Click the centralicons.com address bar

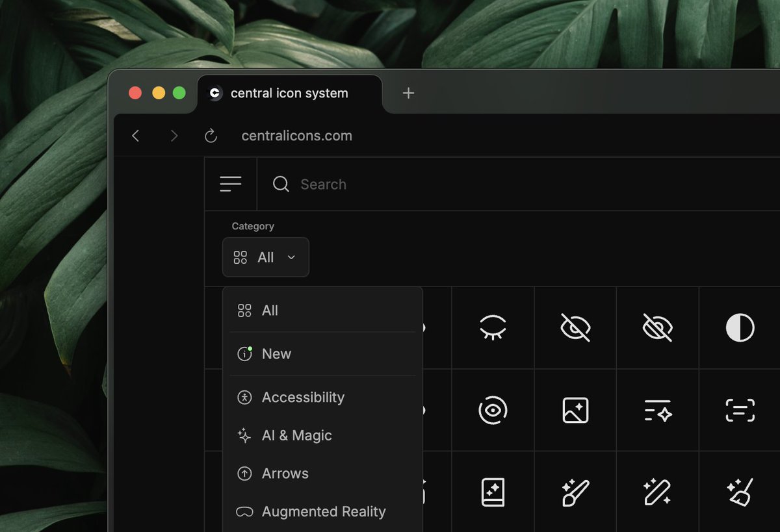[x=297, y=136]
